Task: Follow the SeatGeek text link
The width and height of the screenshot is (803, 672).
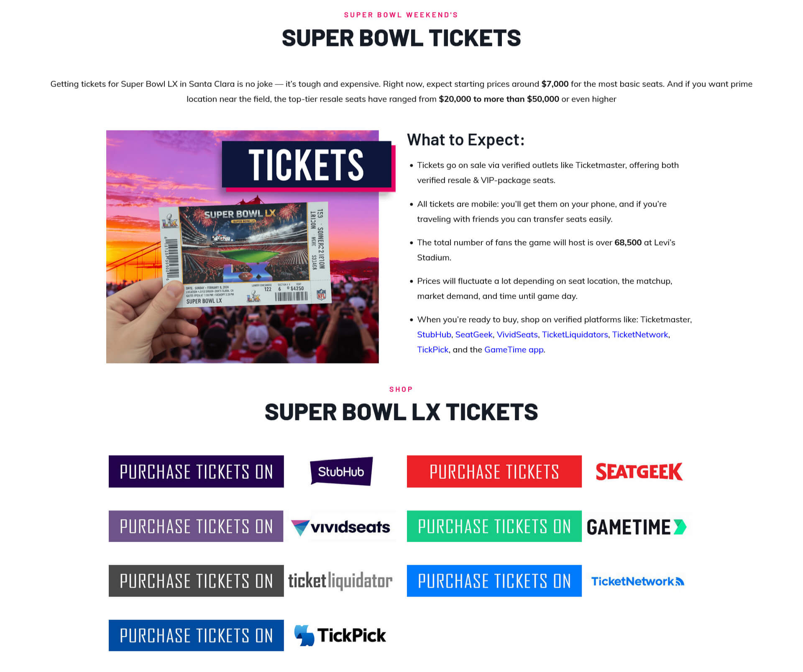Action: [x=473, y=334]
